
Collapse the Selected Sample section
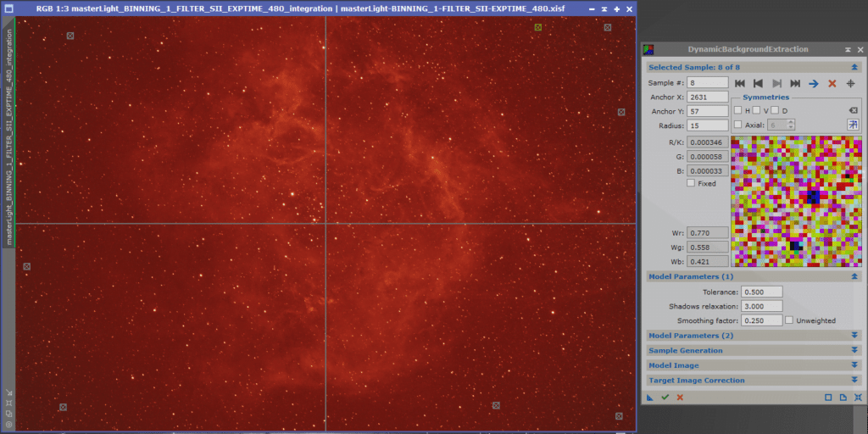coord(854,67)
